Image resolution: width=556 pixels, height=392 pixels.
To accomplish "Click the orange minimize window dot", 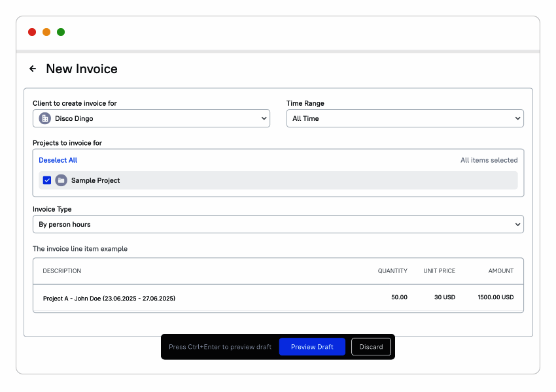I will pos(46,32).
